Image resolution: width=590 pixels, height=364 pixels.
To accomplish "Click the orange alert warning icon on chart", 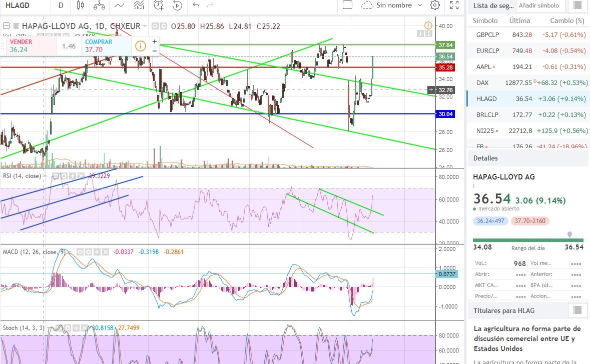I will tap(428, 25).
